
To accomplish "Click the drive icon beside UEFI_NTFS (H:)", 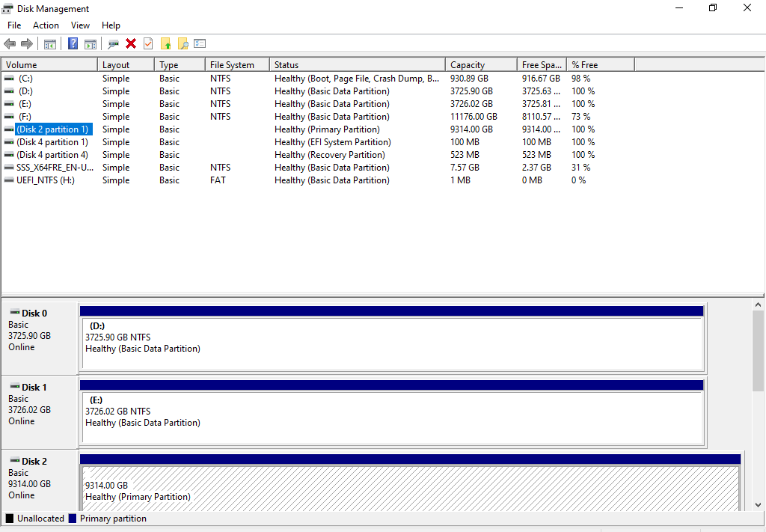I will click(x=9, y=180).
